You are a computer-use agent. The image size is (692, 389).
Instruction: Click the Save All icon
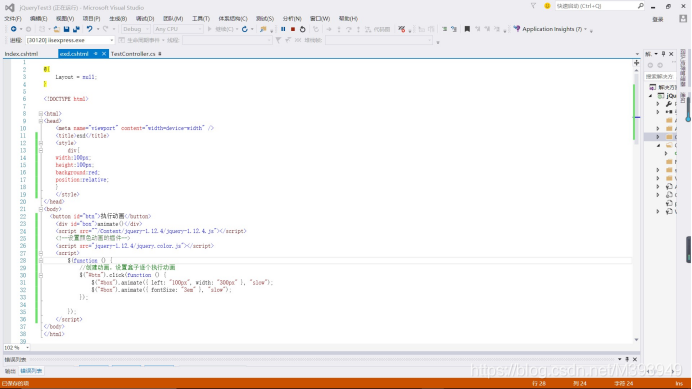76,29
